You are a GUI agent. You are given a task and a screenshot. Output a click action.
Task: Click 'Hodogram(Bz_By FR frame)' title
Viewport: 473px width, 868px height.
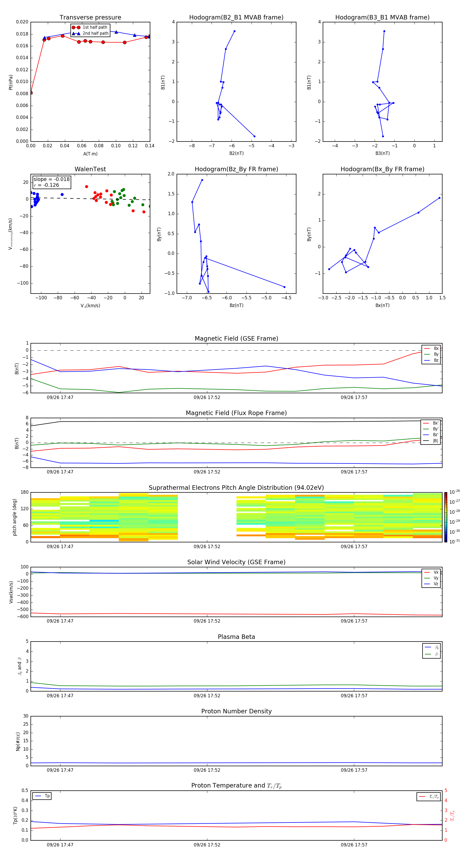(236, 169)
